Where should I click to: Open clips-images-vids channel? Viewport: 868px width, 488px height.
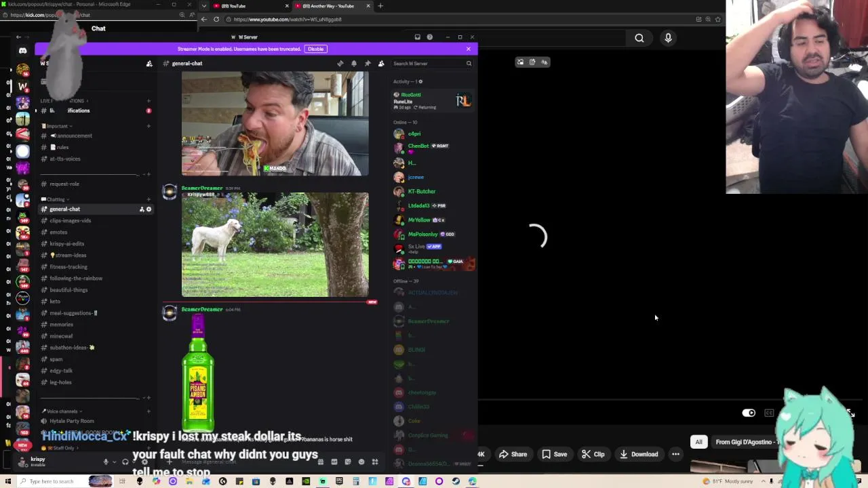point(70,221)
